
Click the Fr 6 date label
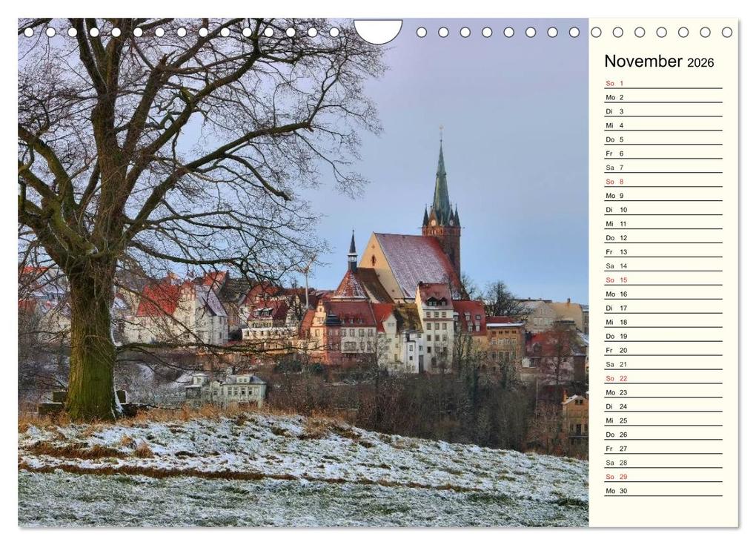[615, 153]
